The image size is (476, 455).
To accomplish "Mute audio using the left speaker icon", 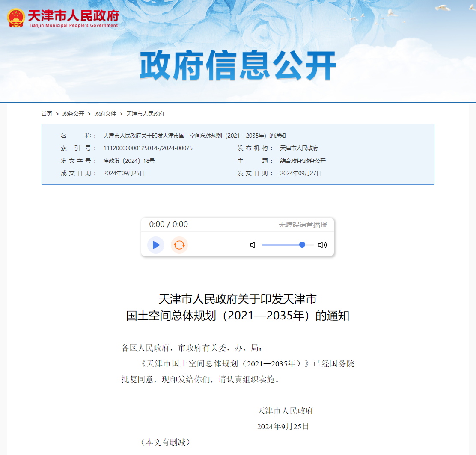I will click(x=253, y=245).
